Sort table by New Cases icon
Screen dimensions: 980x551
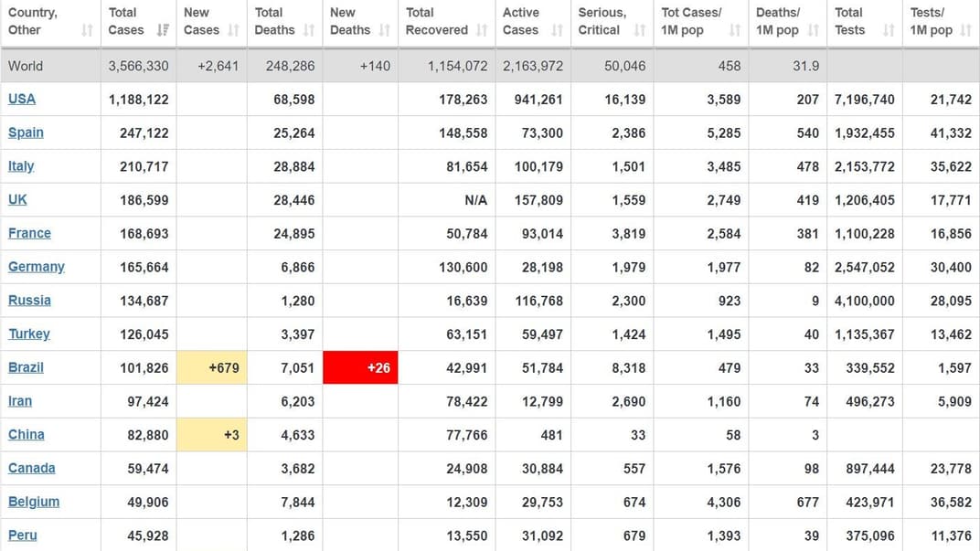[x=234, y=30]
